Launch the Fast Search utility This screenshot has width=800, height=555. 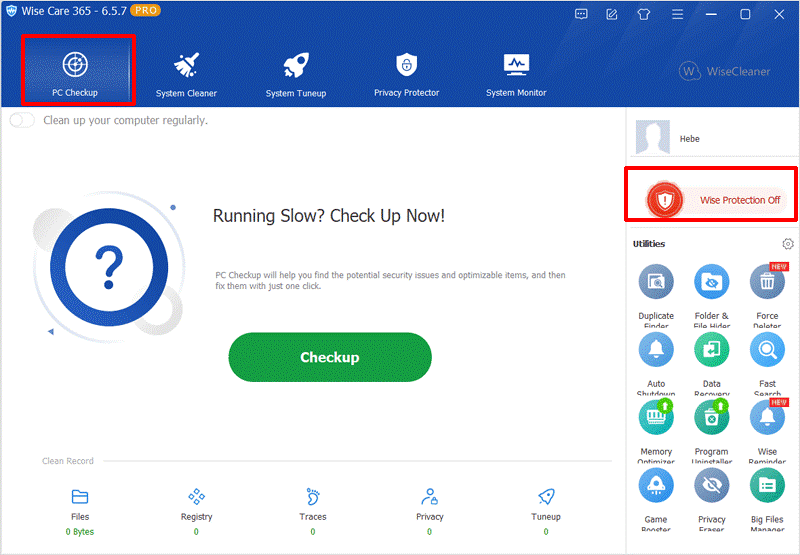767,364
